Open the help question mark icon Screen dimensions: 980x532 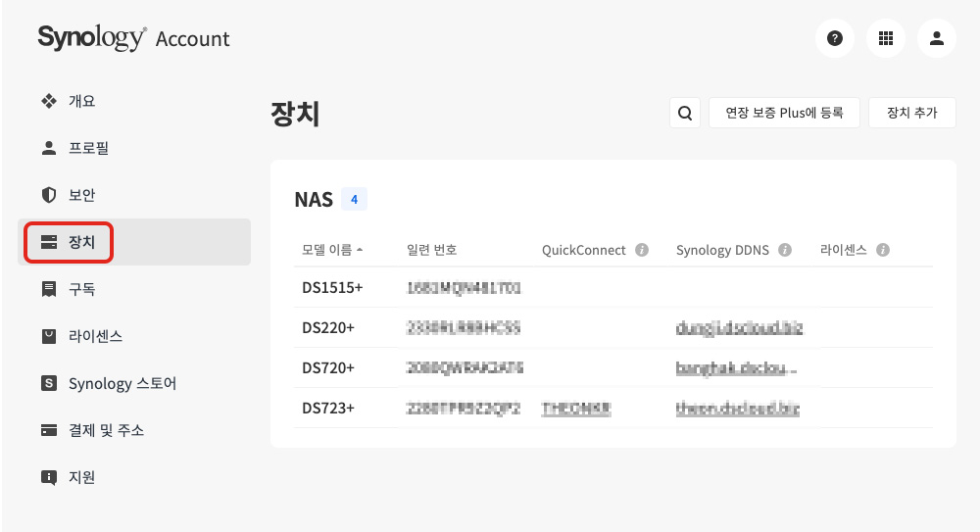(x=834, y=38)
